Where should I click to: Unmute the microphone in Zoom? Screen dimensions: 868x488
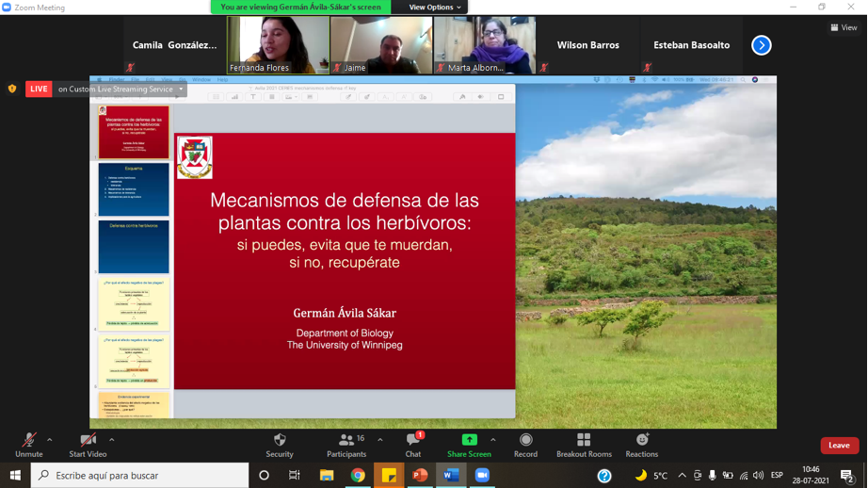[29, 446]
